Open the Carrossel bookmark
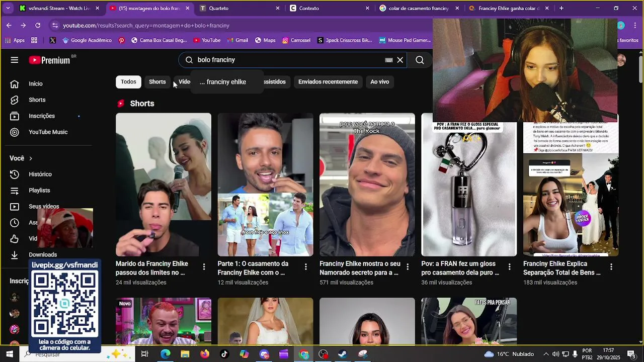The image size is (644, 362). 296,40
